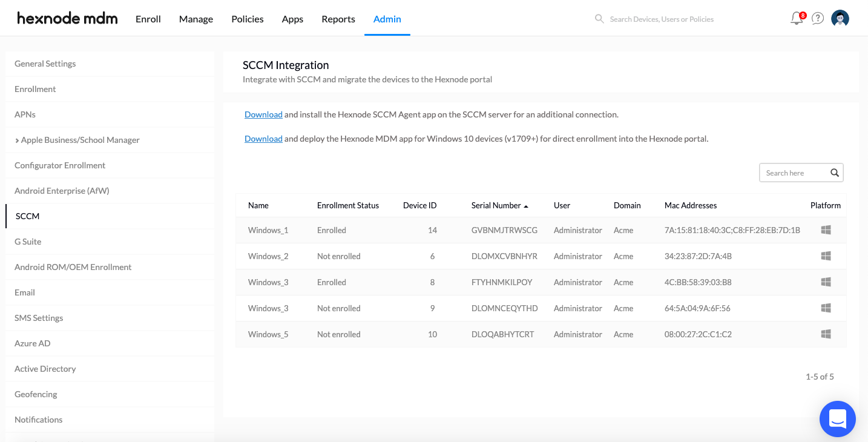Screen dimensions: 868x442
Task: Click Windows platform icon in DLOMNCEQYTHD row
Action: (826, 308)
